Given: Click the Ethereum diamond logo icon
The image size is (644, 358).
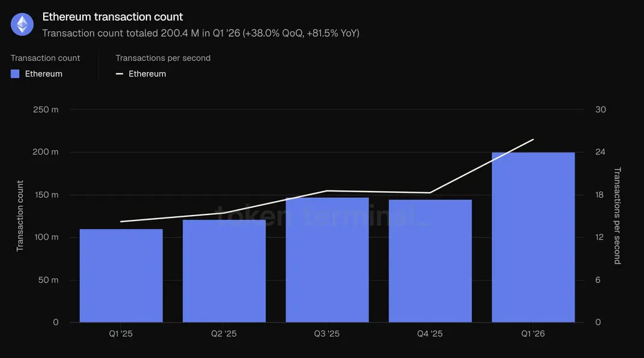Looking at the screenshot, I should point(22,24).
